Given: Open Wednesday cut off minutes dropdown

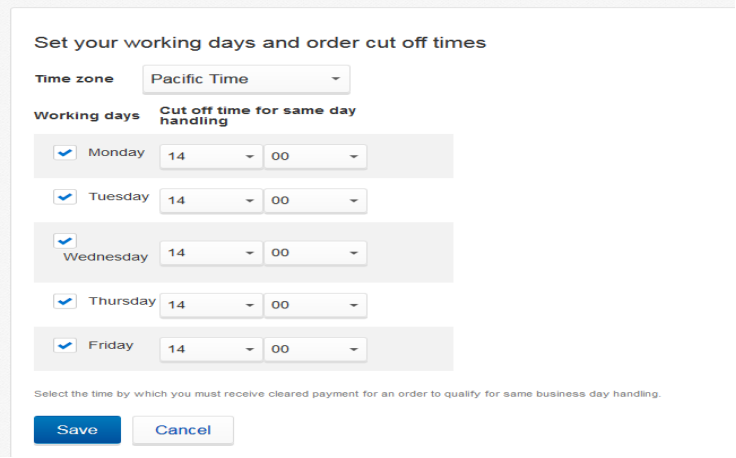Looking at the screenshot, I should pos(315,253).
